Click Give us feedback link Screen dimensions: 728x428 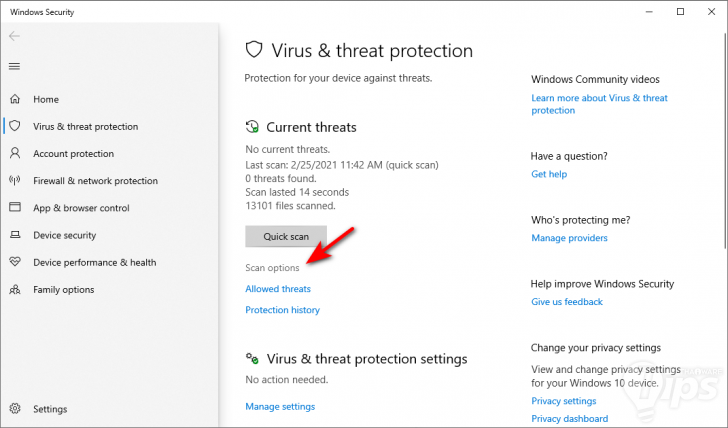[x=567, y=302]
